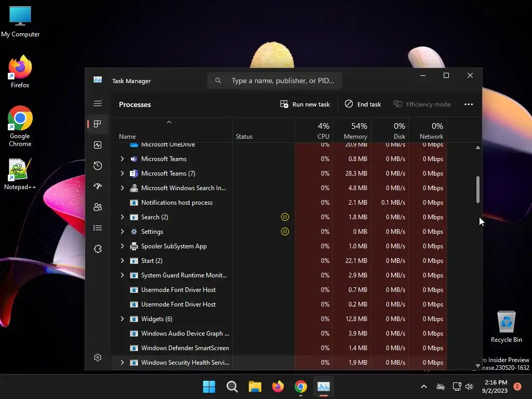
Task: Open Firefox desktop shortcut
Action: pos(20,72)
